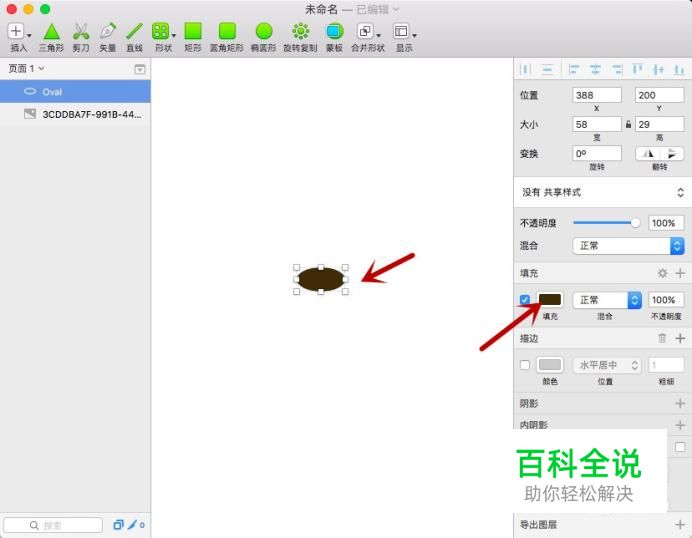
Task: Add a new inner shadow
Action: coord(680,425)
